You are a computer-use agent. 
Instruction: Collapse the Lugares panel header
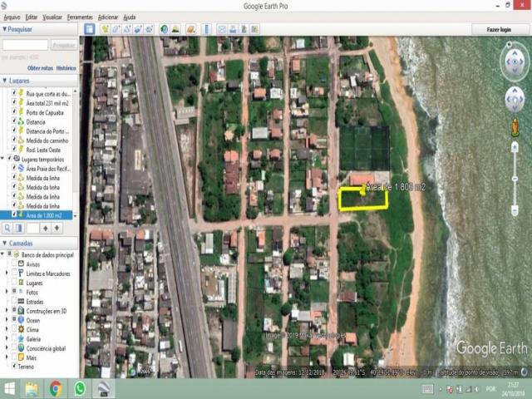[x=4, y=81]
